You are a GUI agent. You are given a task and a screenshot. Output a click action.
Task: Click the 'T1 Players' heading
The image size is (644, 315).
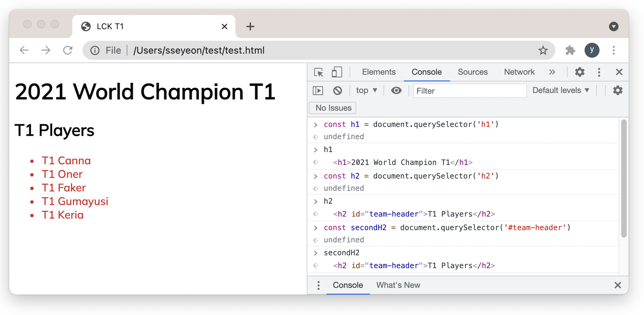click(x=54, y=130)
